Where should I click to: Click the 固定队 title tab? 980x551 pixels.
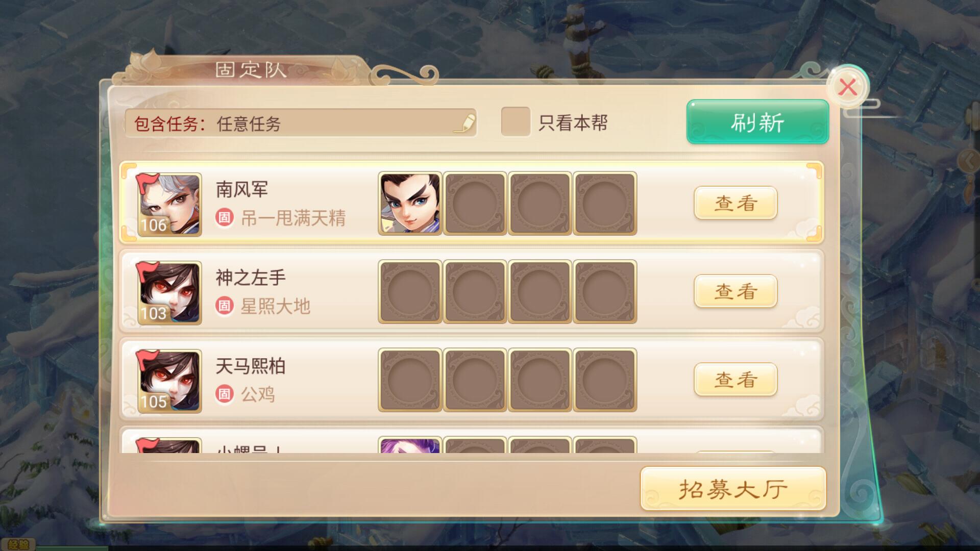click(250, 70)
